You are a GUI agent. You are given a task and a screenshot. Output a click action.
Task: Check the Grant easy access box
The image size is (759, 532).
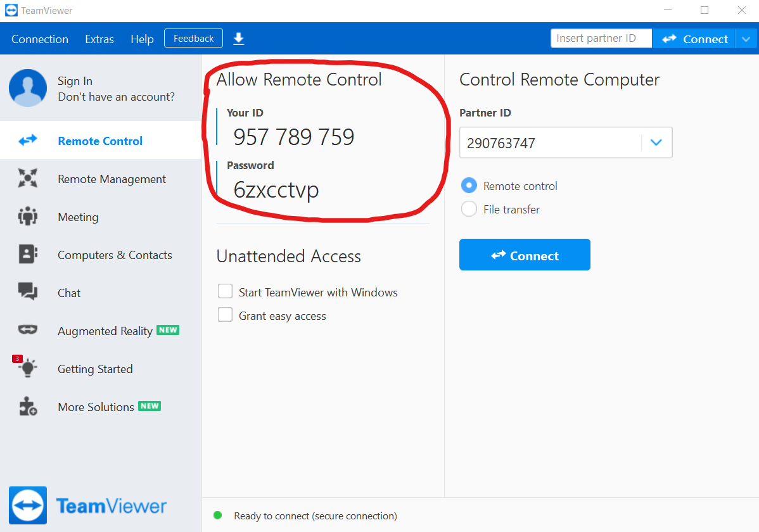(x=225, y=315)
